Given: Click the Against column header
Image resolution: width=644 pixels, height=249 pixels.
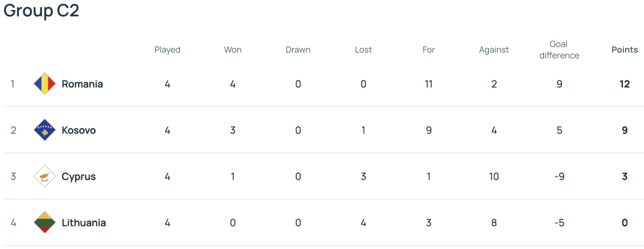Looking at the screenshot, I should tap(494, 50).
